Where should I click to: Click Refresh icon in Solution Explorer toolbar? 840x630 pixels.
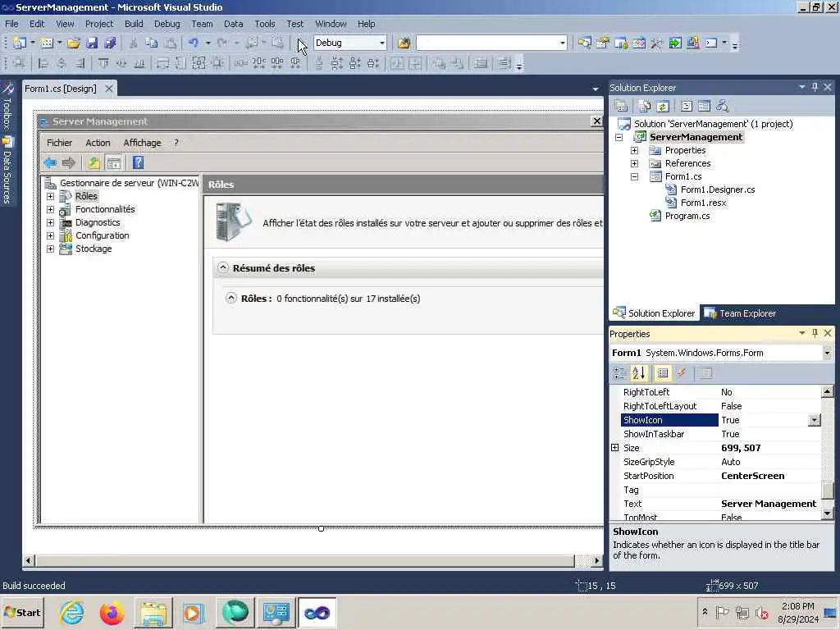[x=663, y=106]
